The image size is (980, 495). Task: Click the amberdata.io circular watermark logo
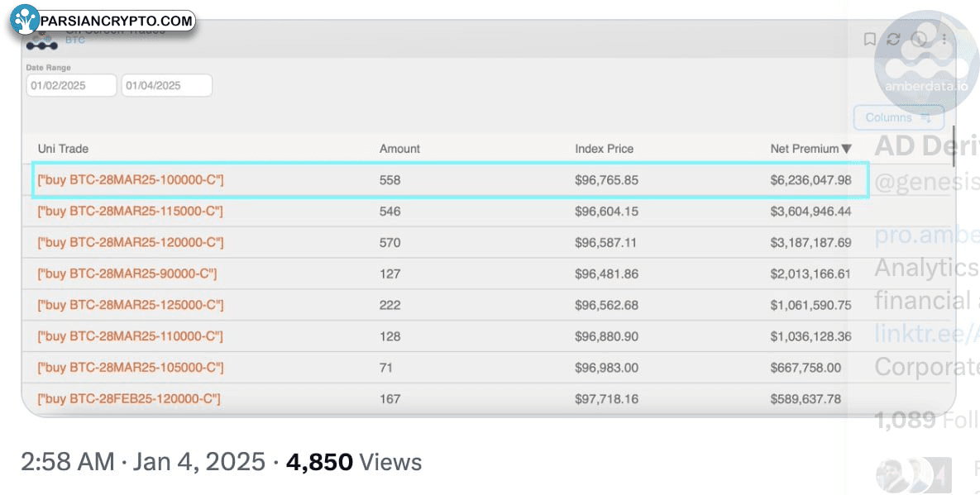click(925, 63)
